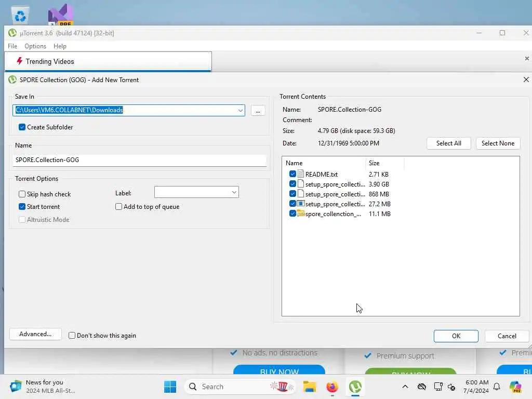Open the Help menu

click(60, 46)
